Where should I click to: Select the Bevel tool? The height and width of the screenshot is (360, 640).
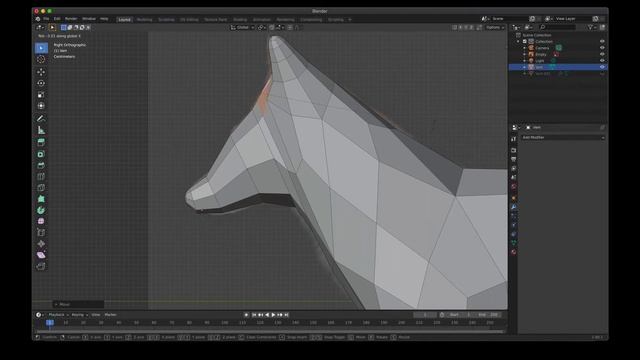click(41, 165)
